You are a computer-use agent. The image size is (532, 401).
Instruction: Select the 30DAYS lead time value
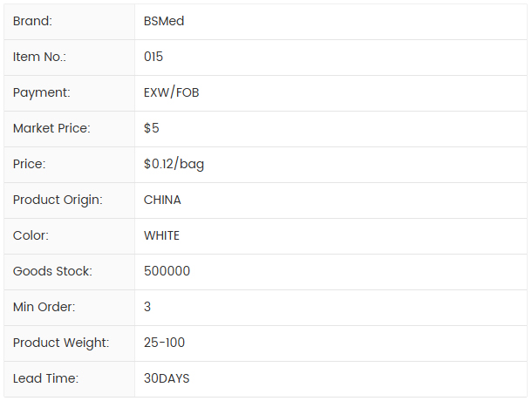tap(167, 378)
